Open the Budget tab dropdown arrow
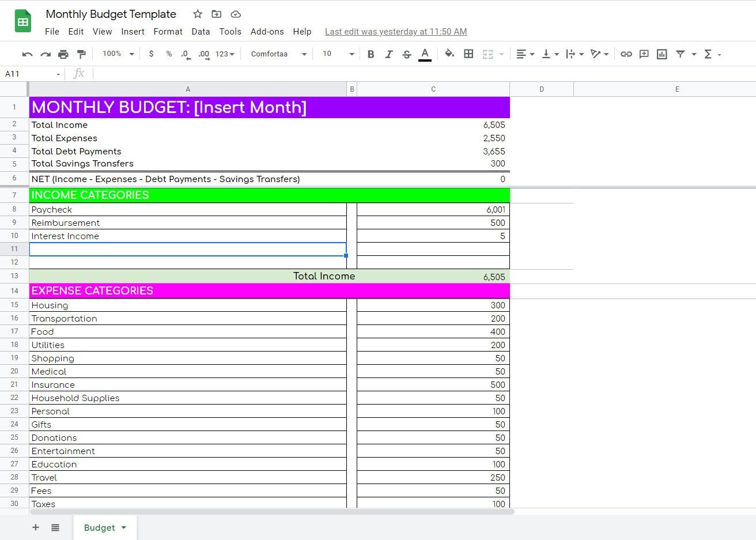 coord(124,527)
